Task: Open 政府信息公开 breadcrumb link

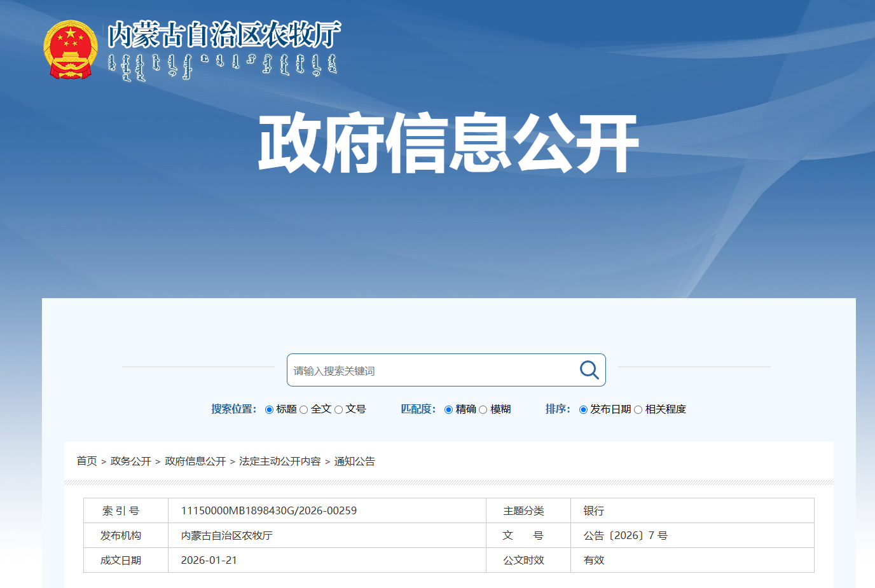Action: (195, 461)
